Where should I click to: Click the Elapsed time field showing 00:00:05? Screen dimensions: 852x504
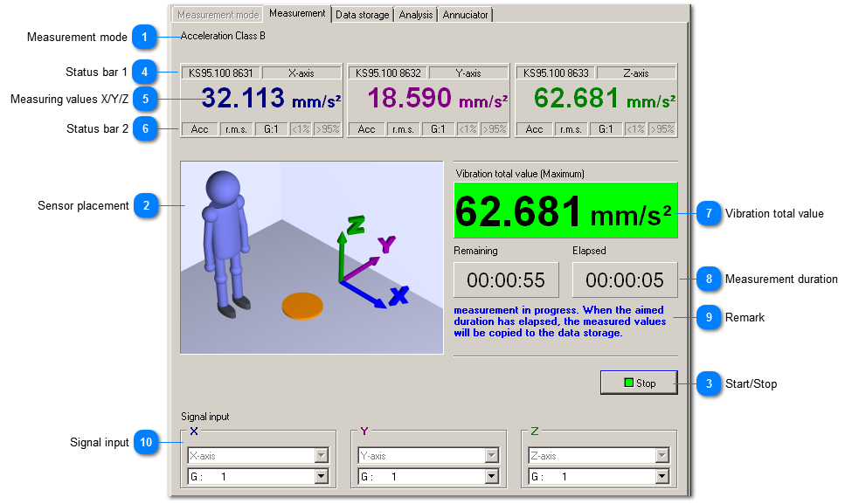tap(624, 280)
